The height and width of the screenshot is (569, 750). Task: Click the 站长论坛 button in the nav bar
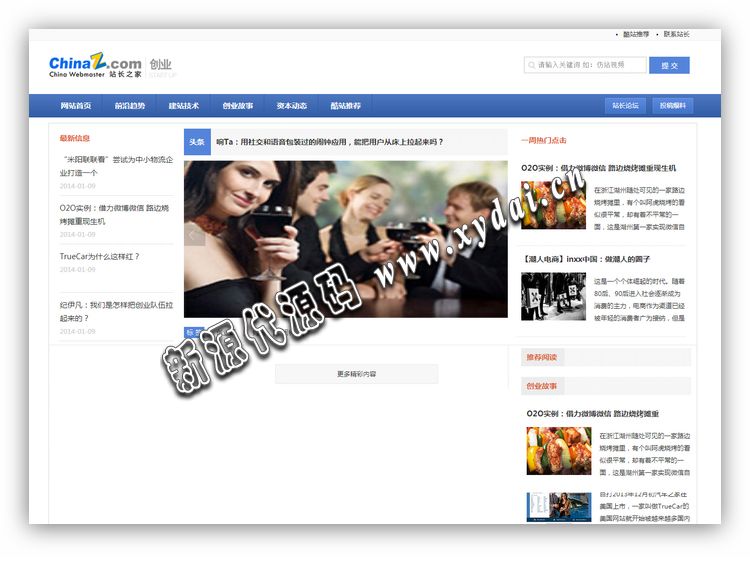click(x=625, y=106)
